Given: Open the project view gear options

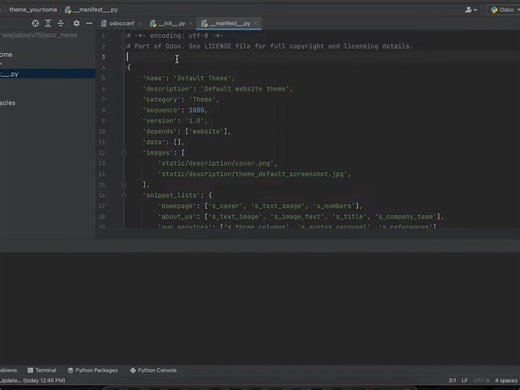Looking at the screenshot, I should point(76,23).
